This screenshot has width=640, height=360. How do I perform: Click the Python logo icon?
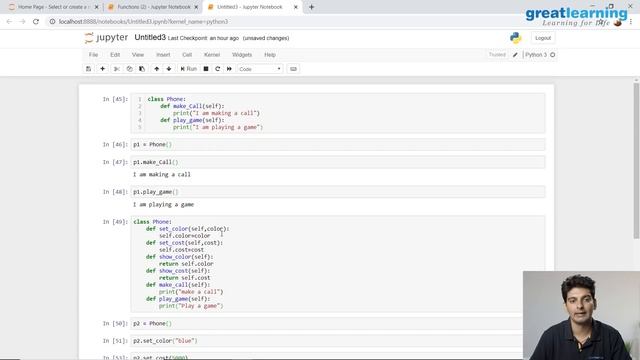(x=516, y=38)
